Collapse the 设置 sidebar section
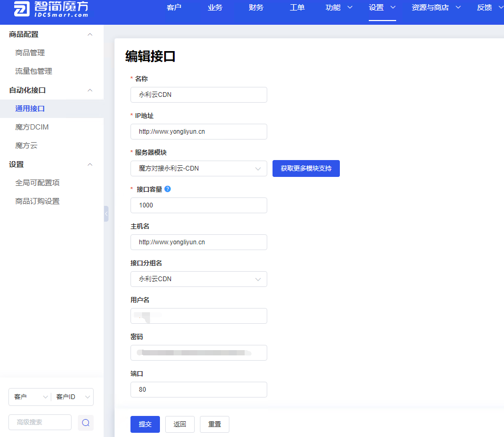 (89, 164)
